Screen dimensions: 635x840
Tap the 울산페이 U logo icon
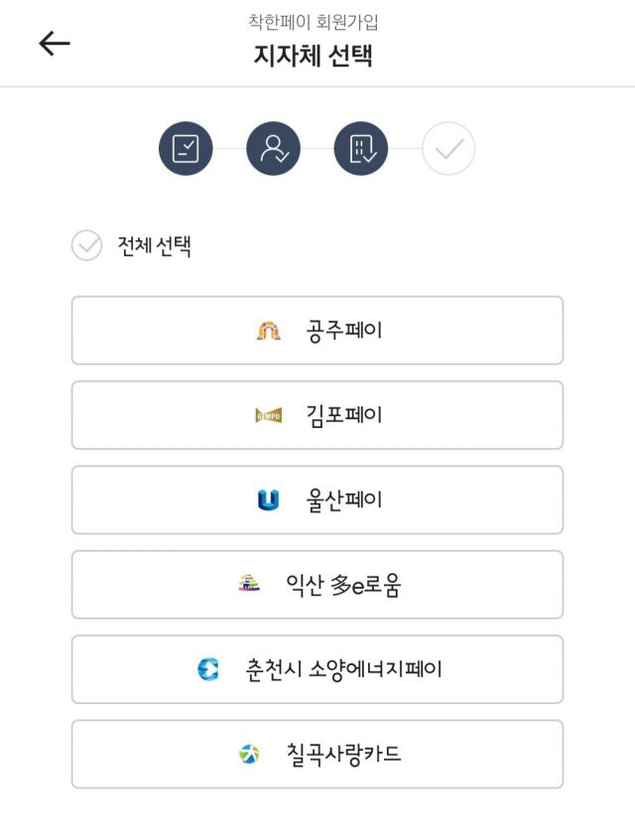(x=268, y=500)
